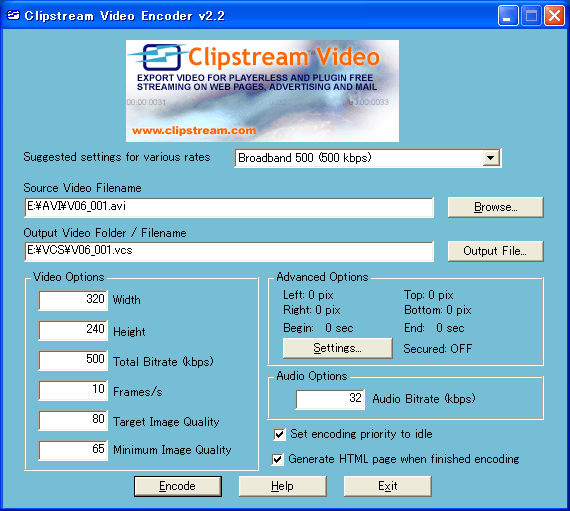Viewport: 570px width, 511px height.
Task: Set the Target Image Quality field
Action: (73, 420)
